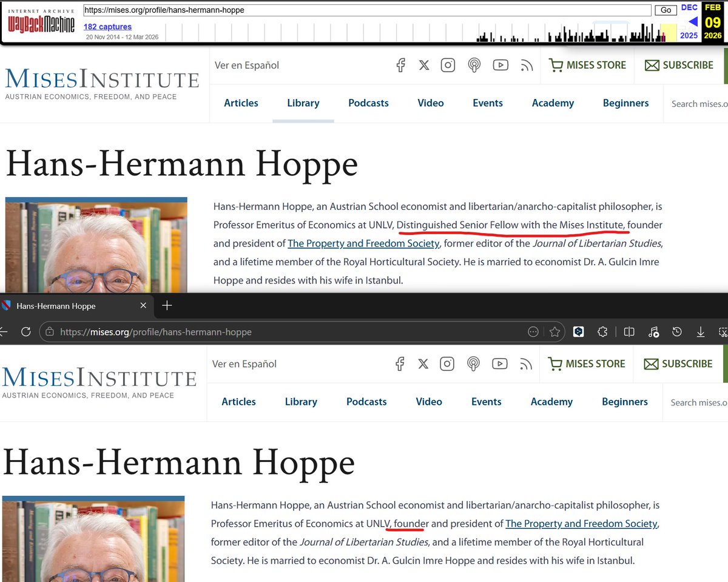Open Beginners menu in Wayback capture
This screenshot has width=728, height=582.
(625, 103)
